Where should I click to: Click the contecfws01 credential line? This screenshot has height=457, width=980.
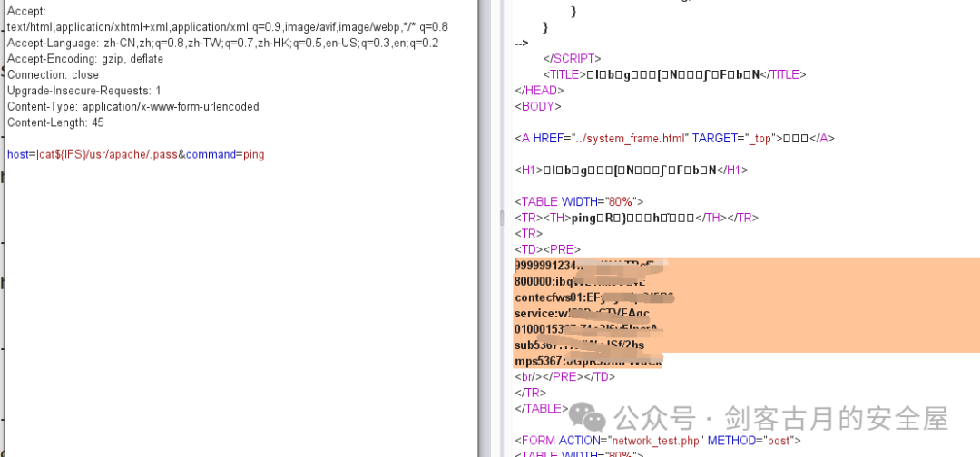pyautogui.click(x=593, y=297)
